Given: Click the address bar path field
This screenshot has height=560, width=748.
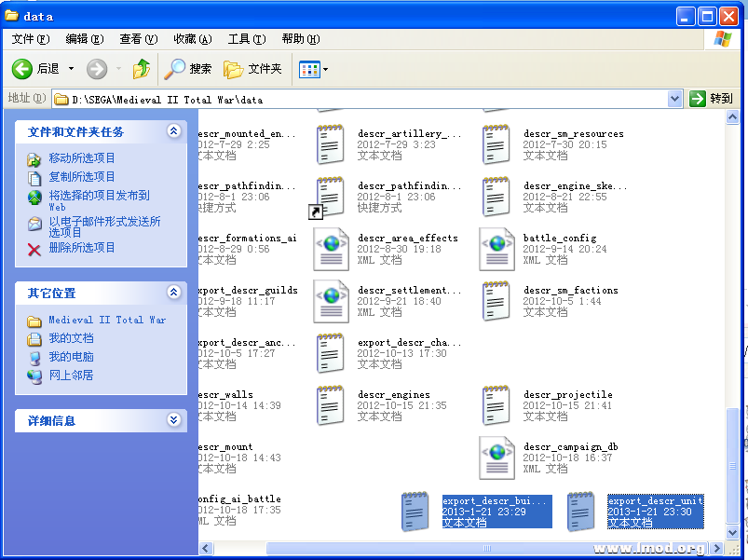Looking at the screenshot, I should 363,99.
